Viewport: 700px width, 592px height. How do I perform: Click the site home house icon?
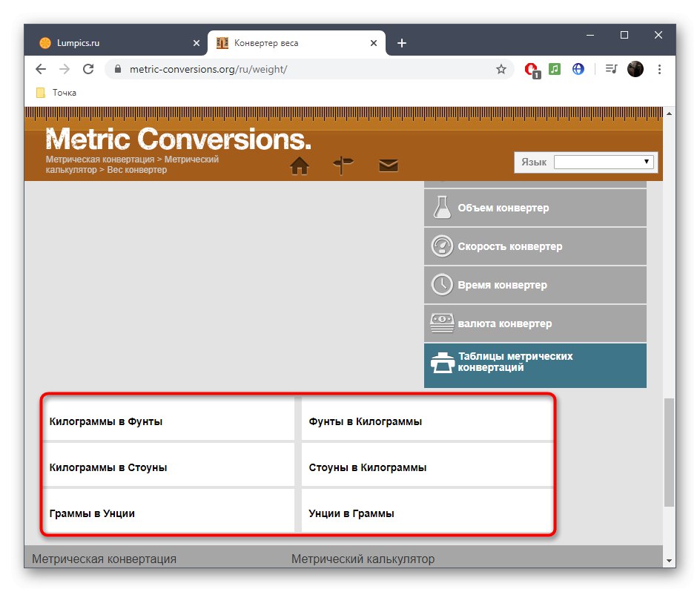pos(300,165)
